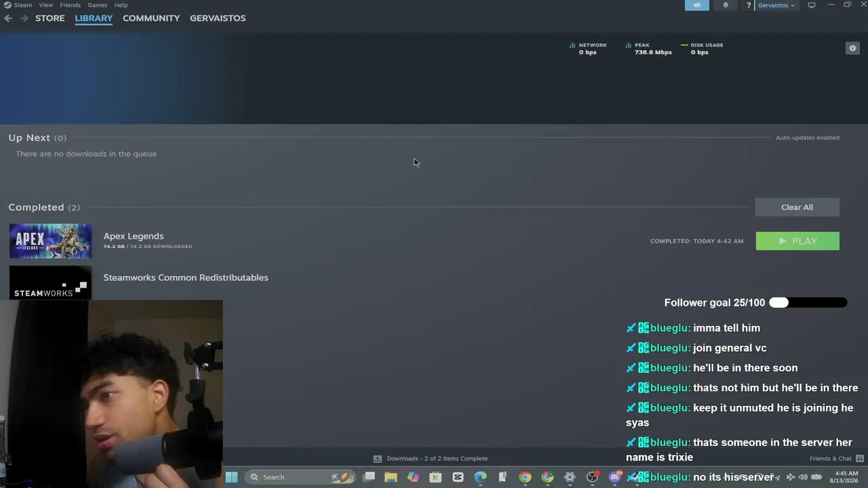Viewport: 868px width, 488px height.
Task: Click the PEAK 736.8 Mbps stat
Action: point(648,49)
